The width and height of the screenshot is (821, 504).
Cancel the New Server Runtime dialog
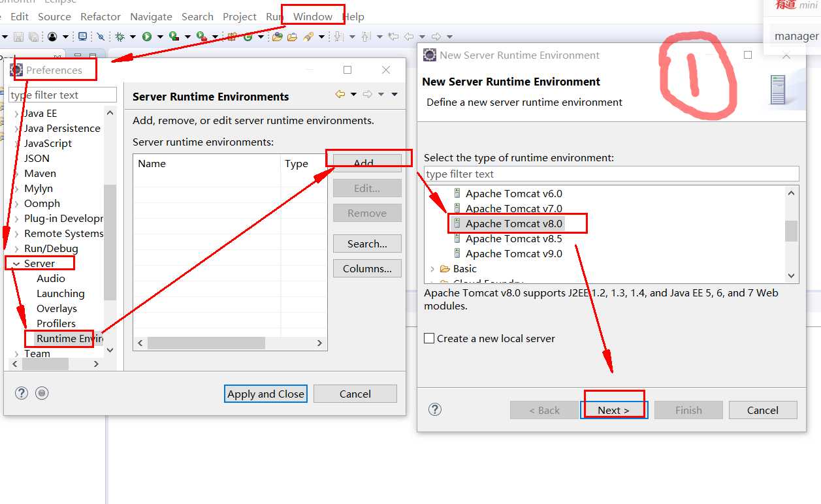click(x=763, y=410)
